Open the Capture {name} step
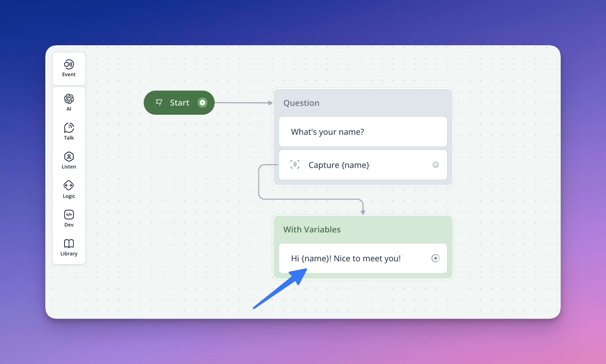Viewport: 606px width, 364px height. [339, 165]
